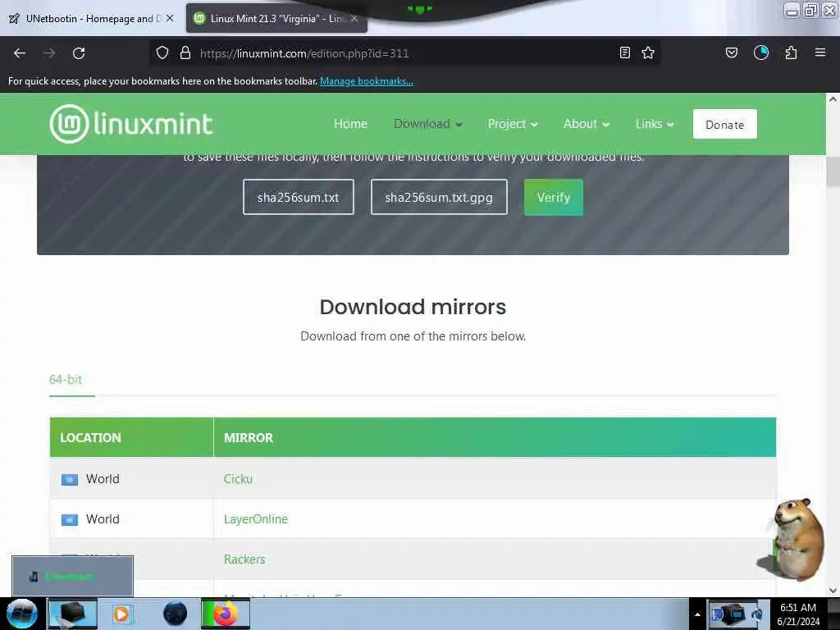This screenshot has width=840, height=630.
Task: Click the page scrollbar up arrow
Action: click(x=833, y=99)
